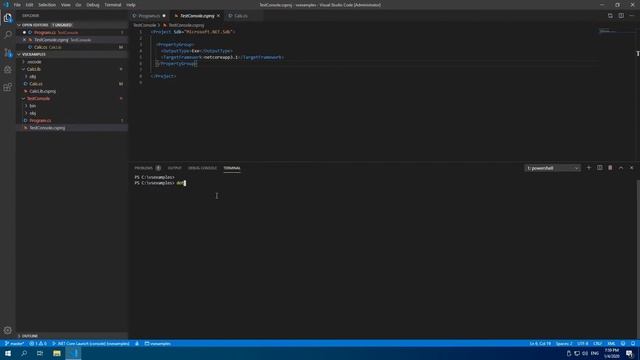This screenshot has width=640, height=360.
Task: Open the Manage gear in activity bar
Action: point(8,330)
